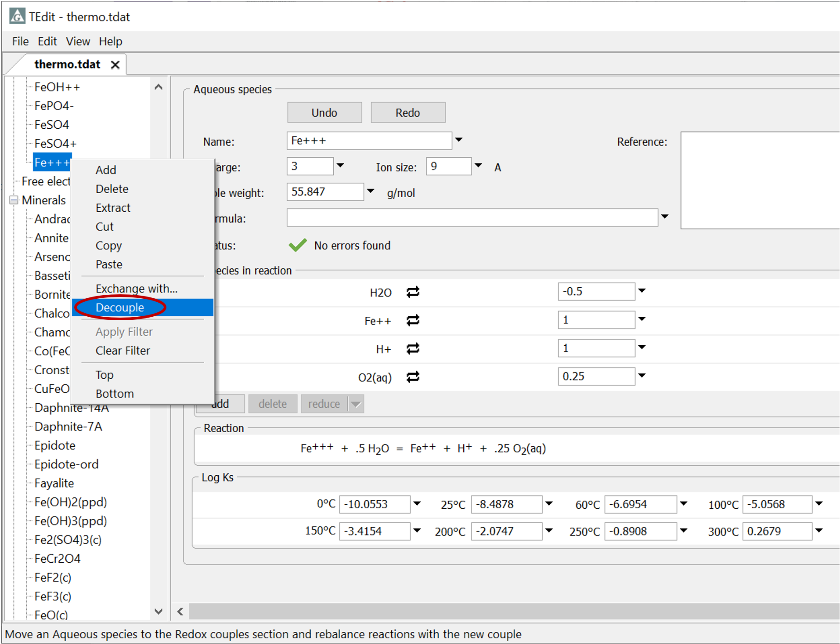840x644 pixels.
Task: Click into the Mole weight field
Action: [325, 192]
